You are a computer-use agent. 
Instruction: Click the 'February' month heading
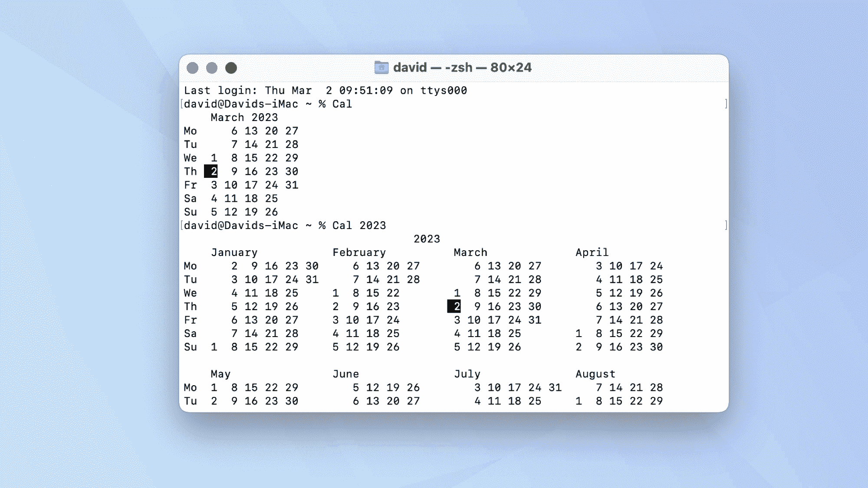(x=359, y=252)
